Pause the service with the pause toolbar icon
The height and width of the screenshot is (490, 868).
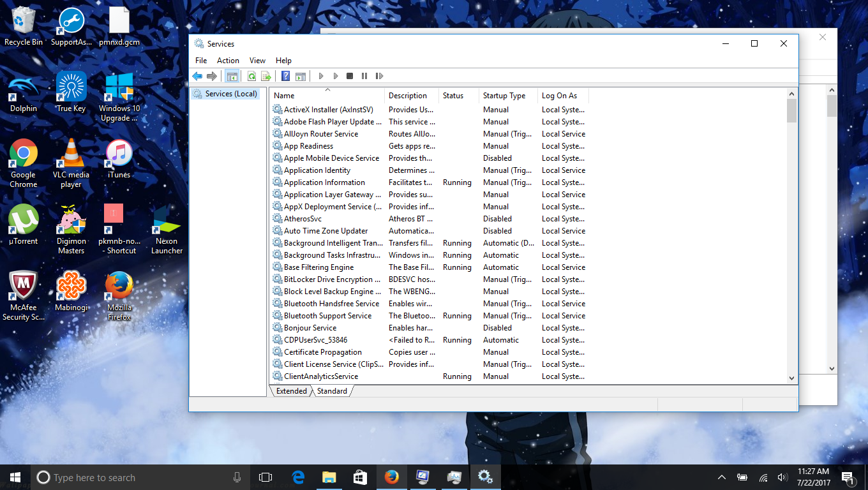(364, 76)
